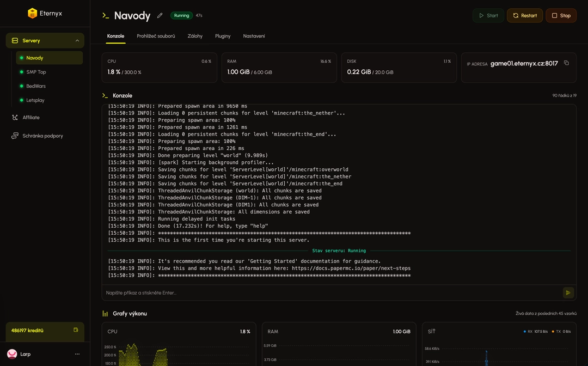588x366 pixels.
Task: Open the Larp user options menu
Action: click(77, 354)
